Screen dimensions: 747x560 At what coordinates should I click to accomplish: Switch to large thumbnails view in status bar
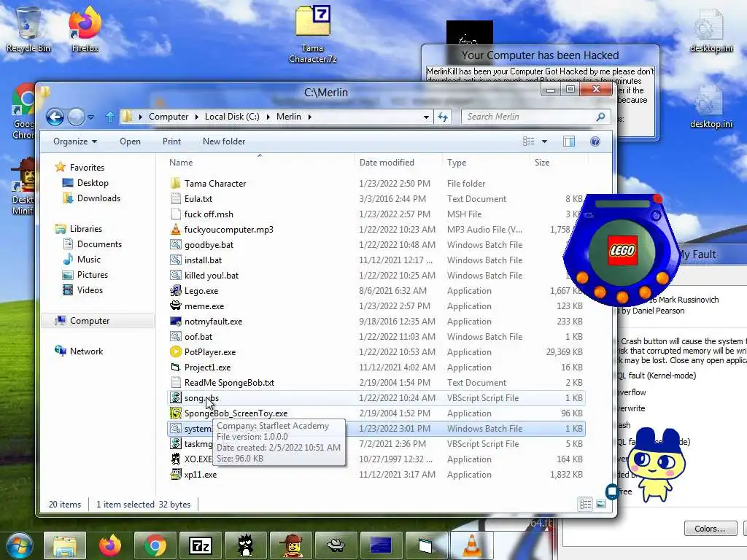(601, 504)
